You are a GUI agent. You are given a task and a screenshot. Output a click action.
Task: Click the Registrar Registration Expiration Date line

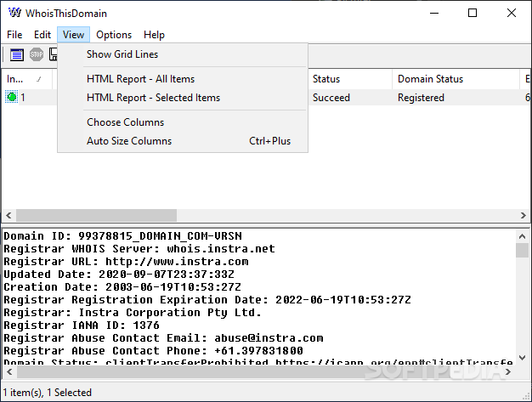point(207,300)
